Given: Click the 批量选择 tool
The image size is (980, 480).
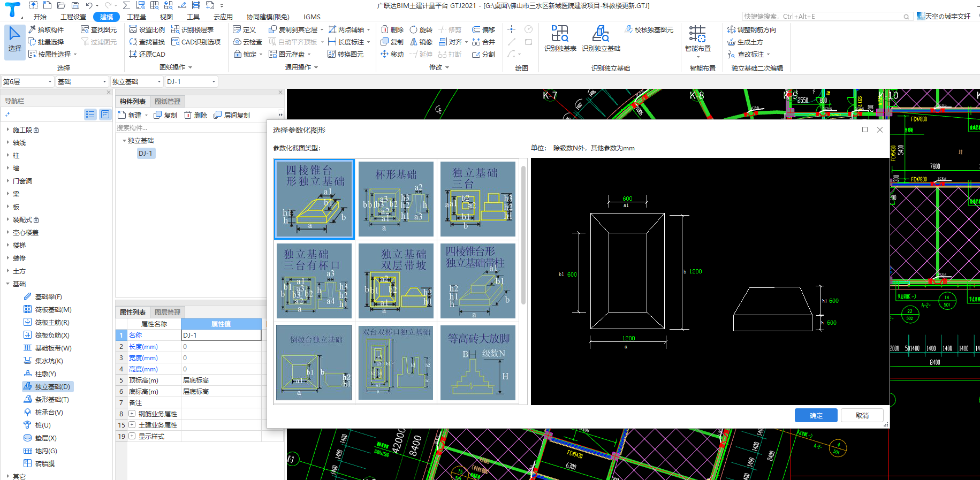Looking at the screenshot, I should pos(46,42).
